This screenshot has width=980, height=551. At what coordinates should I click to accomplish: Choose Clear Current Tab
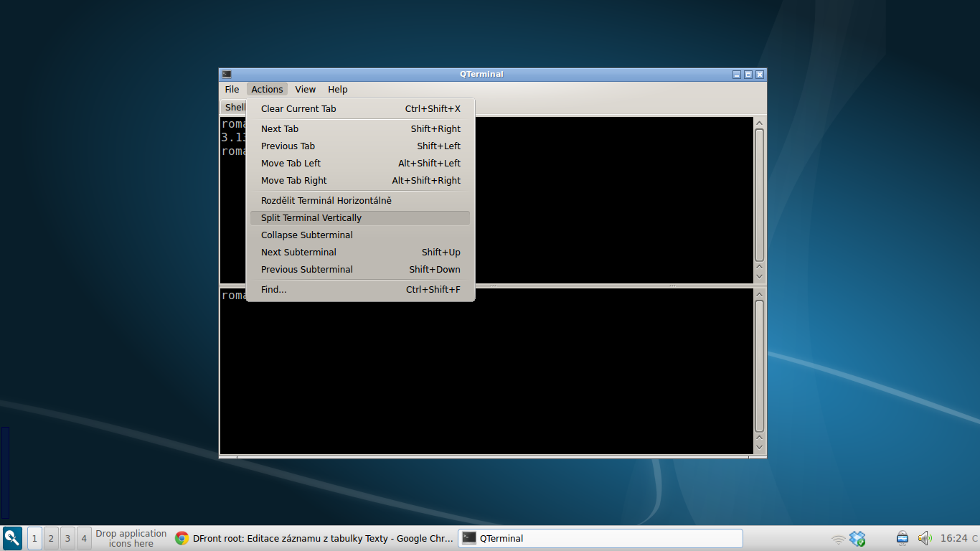pyautogui.click(x=298, y=108)
